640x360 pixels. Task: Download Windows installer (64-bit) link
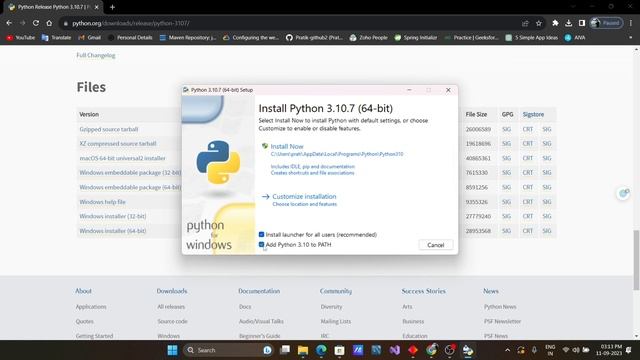click(x=113, y=231)
